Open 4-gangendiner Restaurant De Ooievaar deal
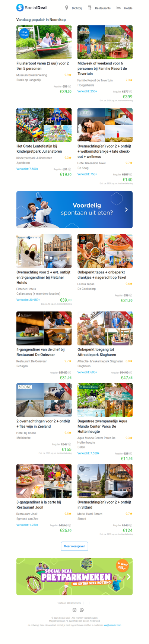The height and width of the screenshot is (644, 149). click(41, 352)
